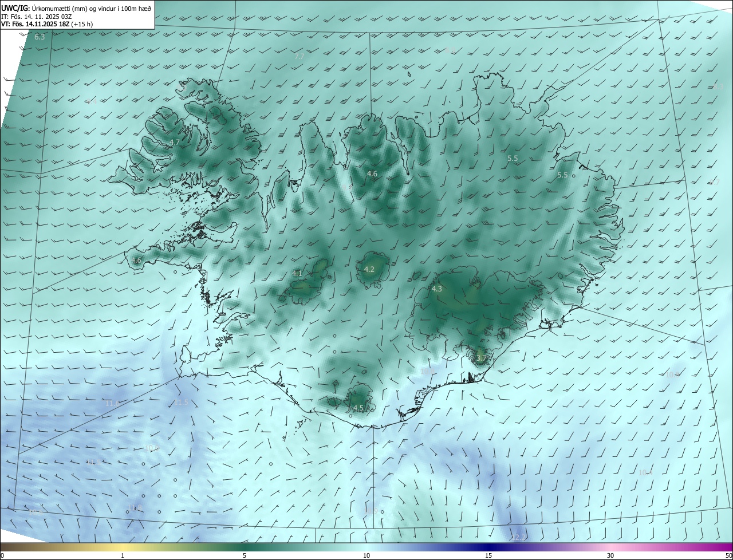This screenshot has width=733, height=560.
Task: Click the 3.7 value label near the southeast coast
Action: pyautogui.click(x=482, y=358)
